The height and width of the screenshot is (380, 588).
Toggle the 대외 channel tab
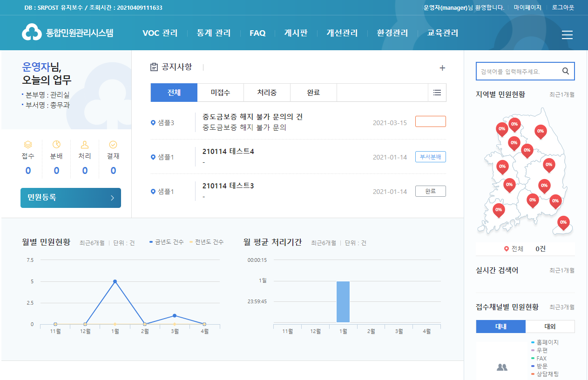click(x=550, y=327)
